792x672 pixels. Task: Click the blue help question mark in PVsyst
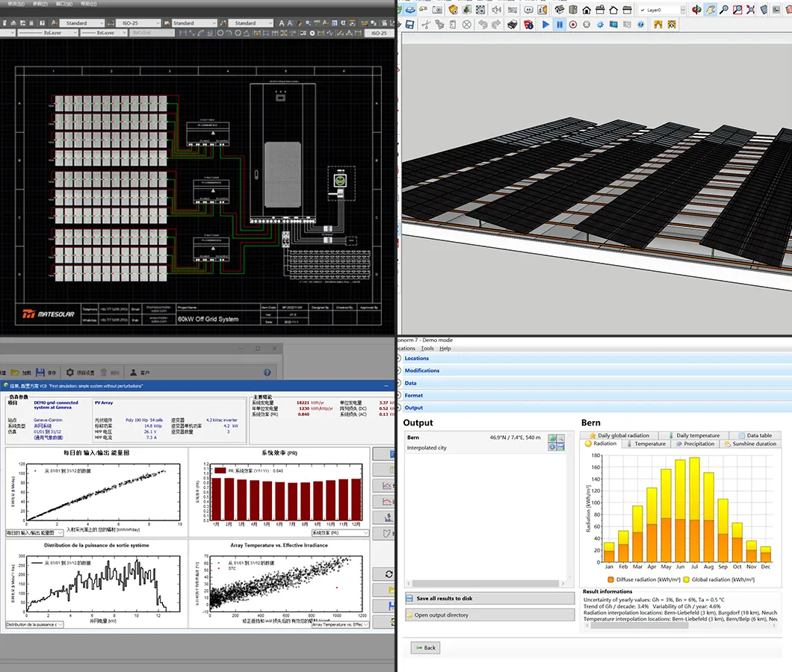(267, 372)
